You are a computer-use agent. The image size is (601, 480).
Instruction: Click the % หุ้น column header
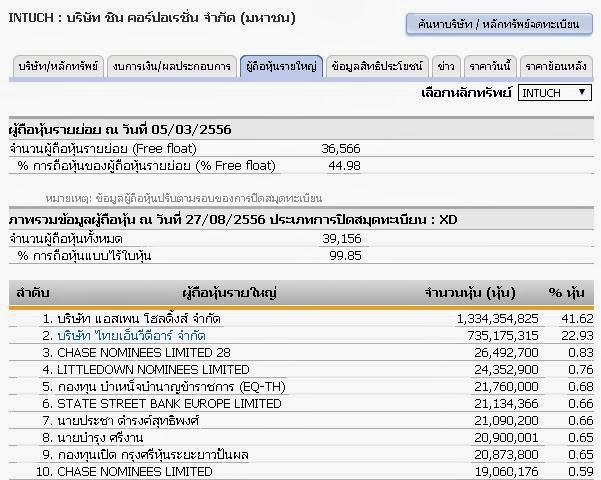point(567,293)
